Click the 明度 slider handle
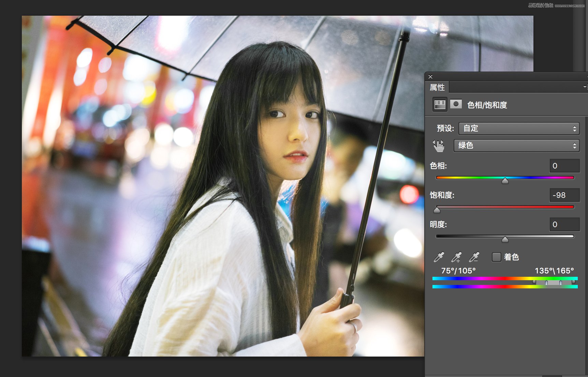 click(505, 239)
